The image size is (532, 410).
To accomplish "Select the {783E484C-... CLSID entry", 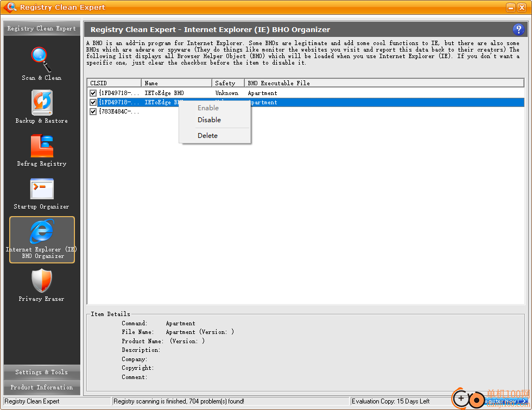I will (119, 111).
